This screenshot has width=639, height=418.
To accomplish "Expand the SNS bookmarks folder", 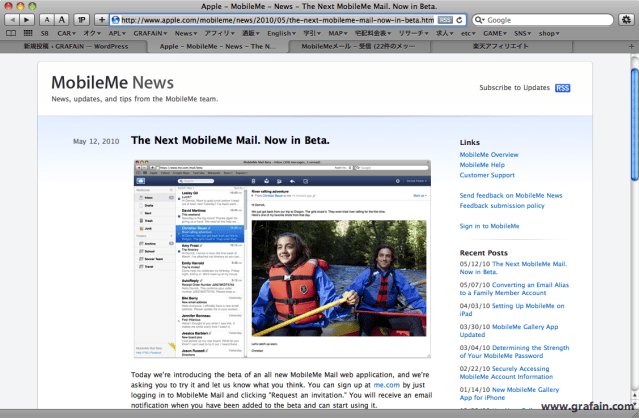I will click(523, 33).
